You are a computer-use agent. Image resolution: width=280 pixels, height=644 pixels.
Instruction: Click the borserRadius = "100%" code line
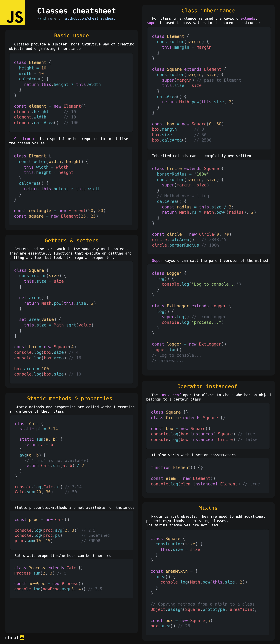tap(183, 174)
